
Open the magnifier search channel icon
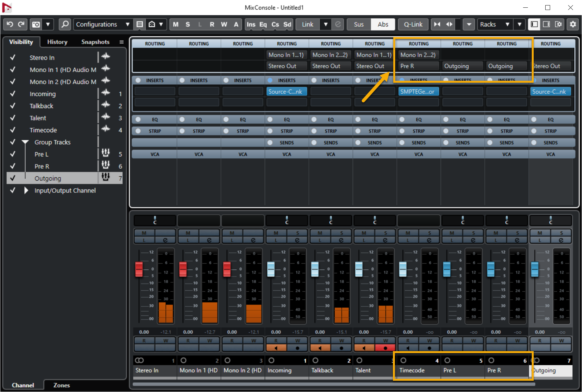coord(65,24)
